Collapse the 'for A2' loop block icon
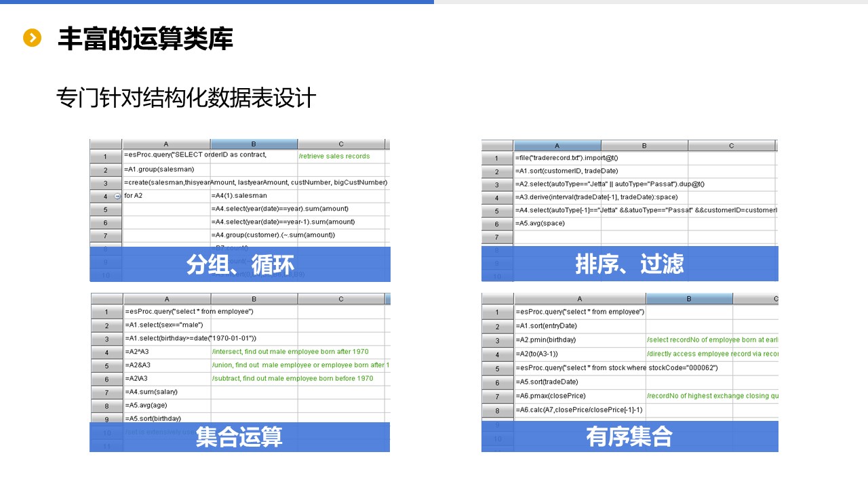The image size is (868, 488). 117,197
